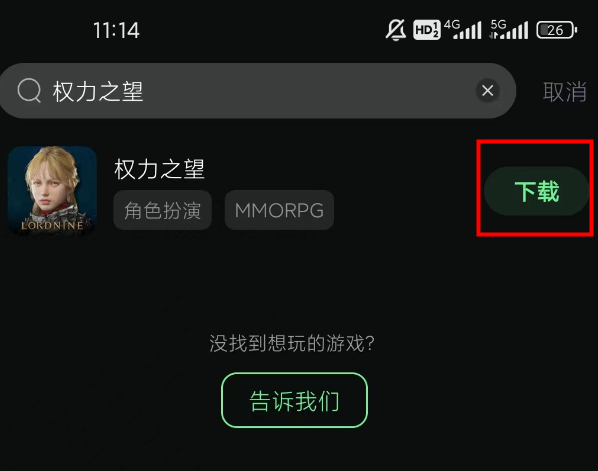Tap the 5G signal strength icon

[509, 30]
